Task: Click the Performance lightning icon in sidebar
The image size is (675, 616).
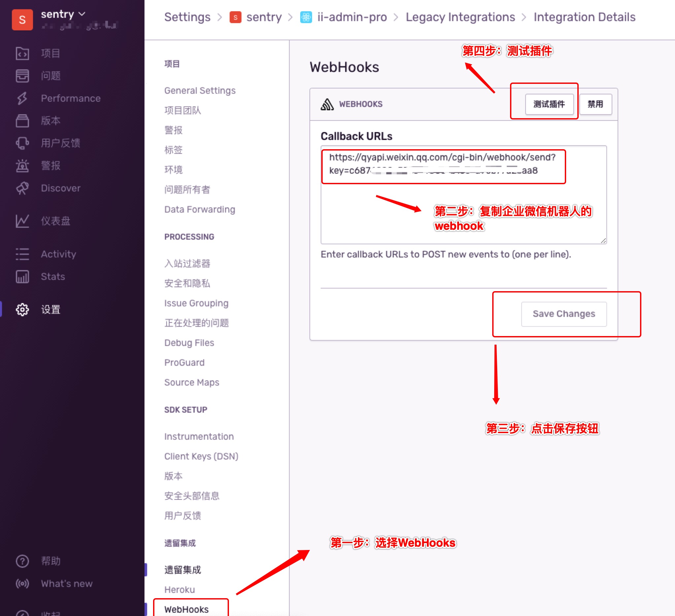Action: click(22, 98)
